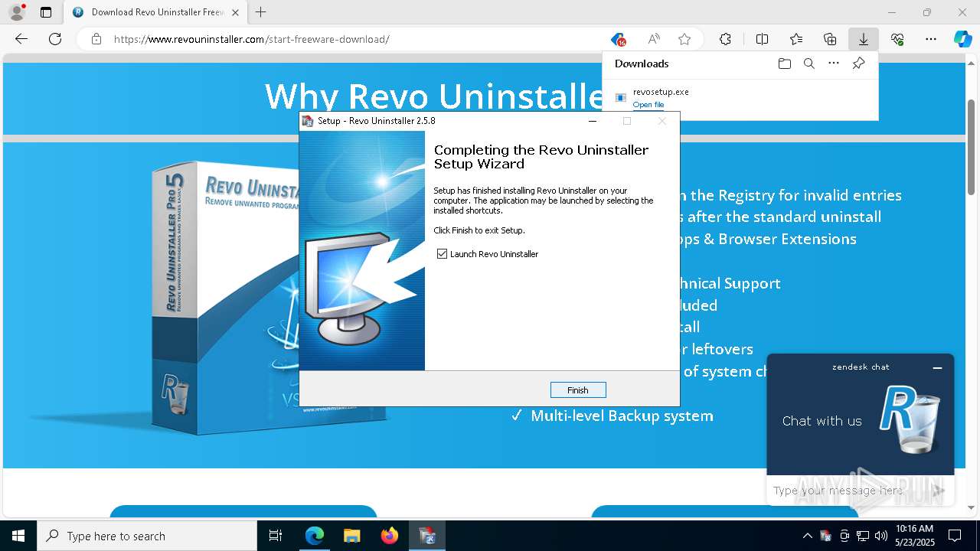Open Microsoft Edge from the taskbar

click(x=315, y=536)
